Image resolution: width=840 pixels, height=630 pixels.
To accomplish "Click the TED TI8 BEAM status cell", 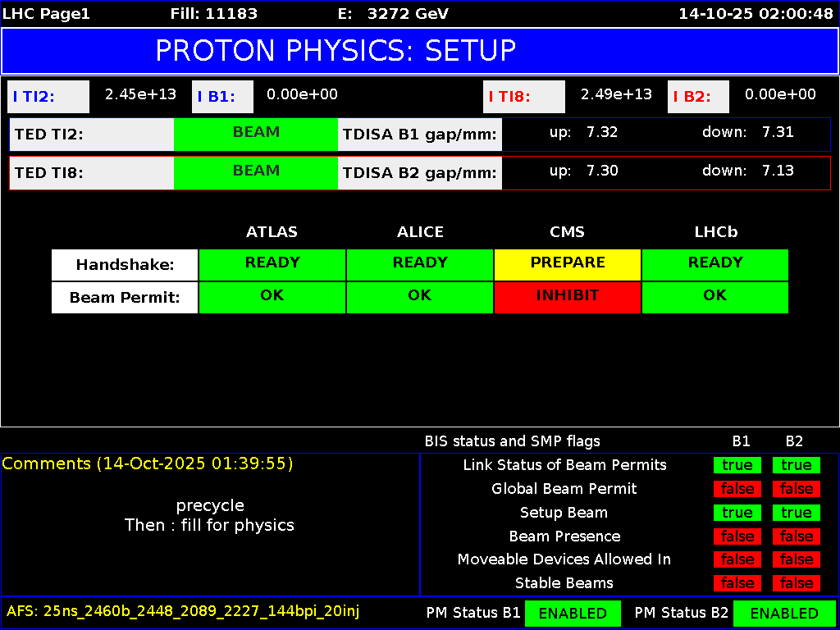I will pos(255,171).
